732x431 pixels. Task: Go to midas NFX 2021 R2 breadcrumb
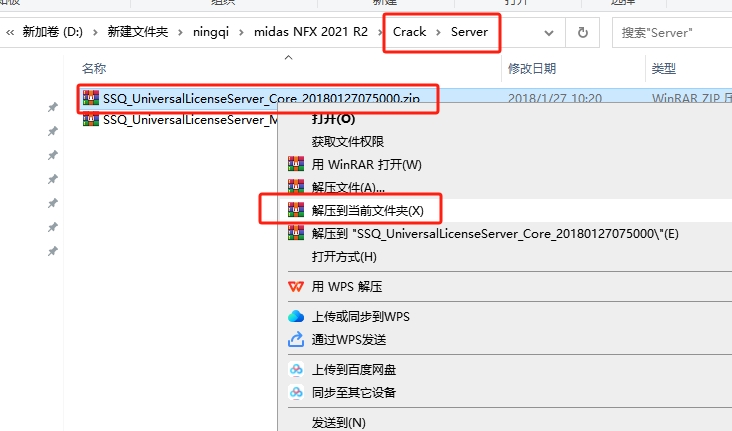(311, 32)
